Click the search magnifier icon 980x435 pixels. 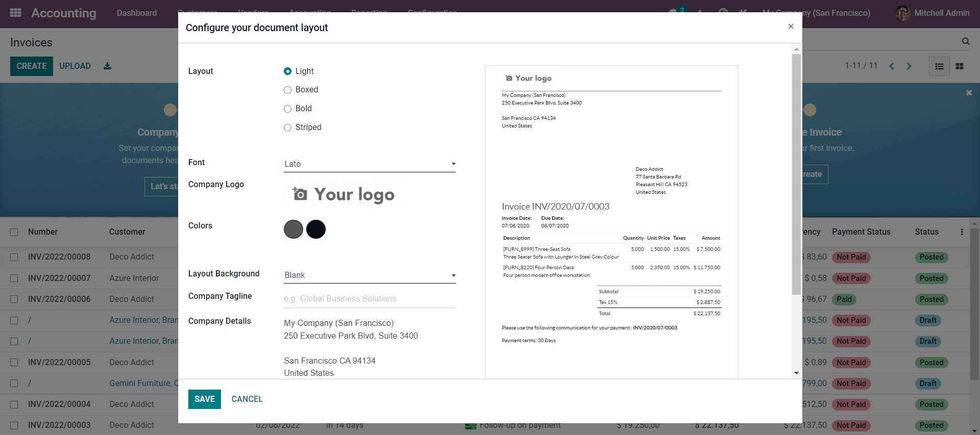click(x=966, y=41)
